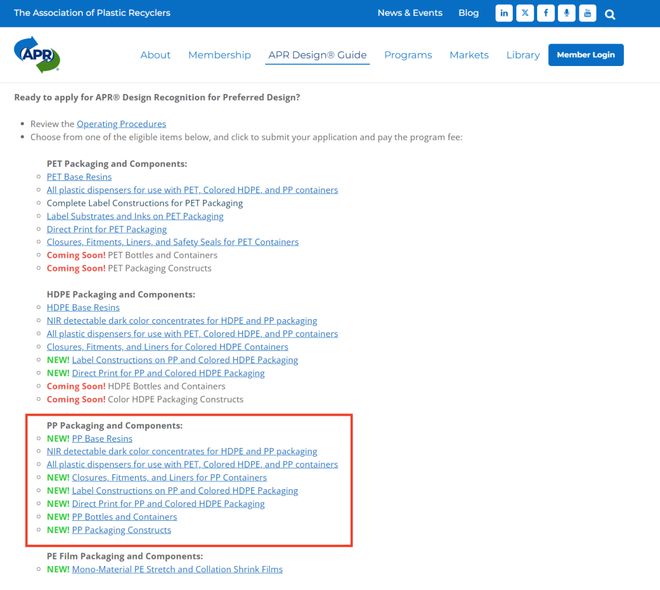660x590 pixels.
Task: Open Closures, Fitments, and Liners for PP Containers
Action: coord(169,478)
